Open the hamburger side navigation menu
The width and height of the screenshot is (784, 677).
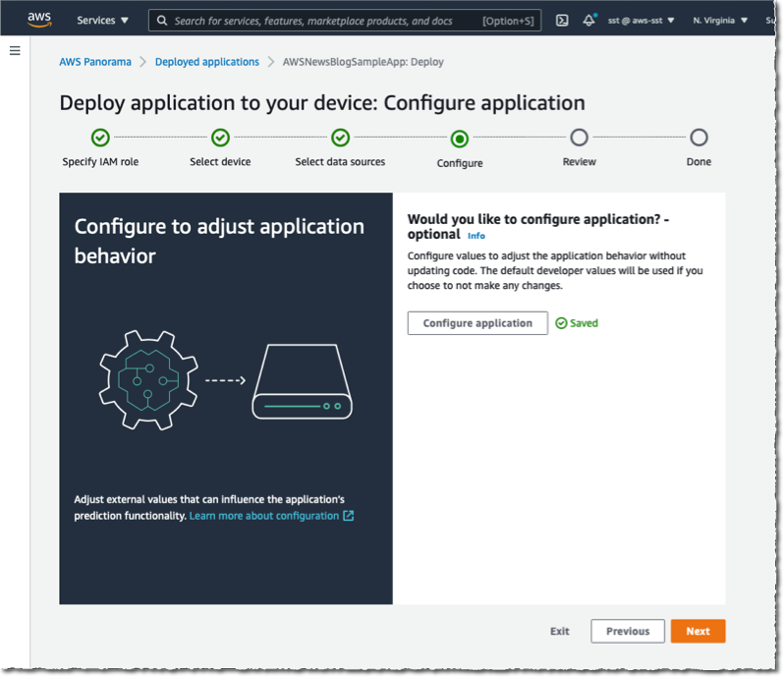click(15, 50)
